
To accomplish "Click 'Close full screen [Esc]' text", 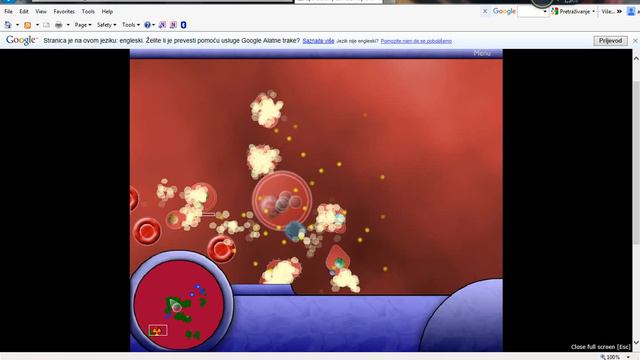I will pos(600,347).
